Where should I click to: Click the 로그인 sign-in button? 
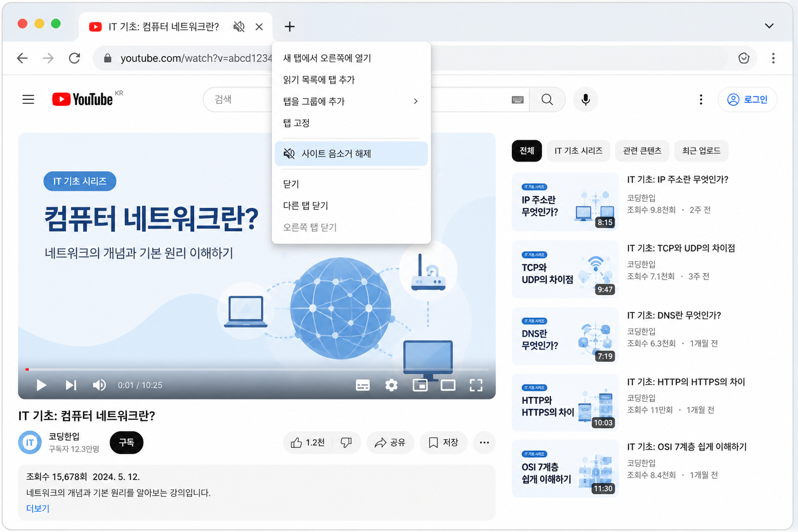pyautogui.click(x=747, y=99)
